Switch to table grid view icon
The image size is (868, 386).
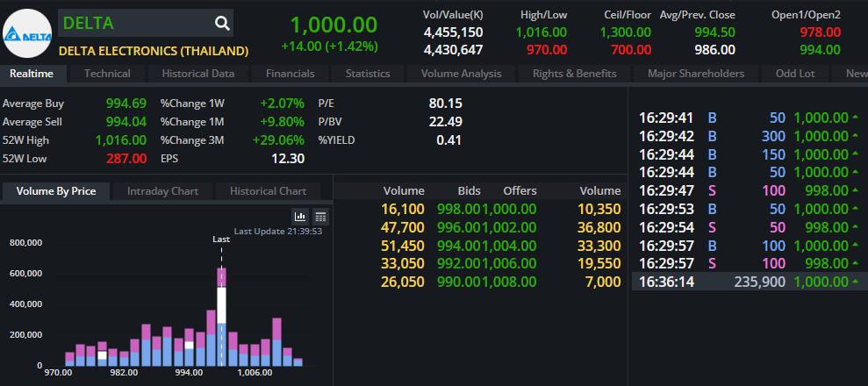pos(320,217)
